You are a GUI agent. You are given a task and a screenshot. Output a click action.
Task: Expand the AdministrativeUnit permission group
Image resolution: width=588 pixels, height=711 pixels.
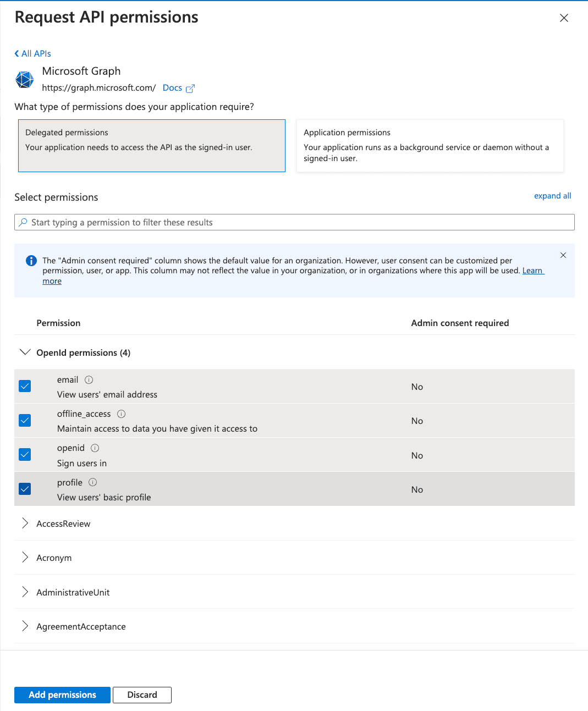pos(25,592)
